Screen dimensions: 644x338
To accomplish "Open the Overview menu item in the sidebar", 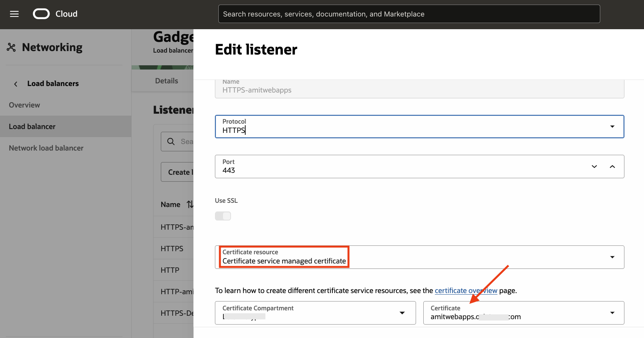I will click(25, 105).
